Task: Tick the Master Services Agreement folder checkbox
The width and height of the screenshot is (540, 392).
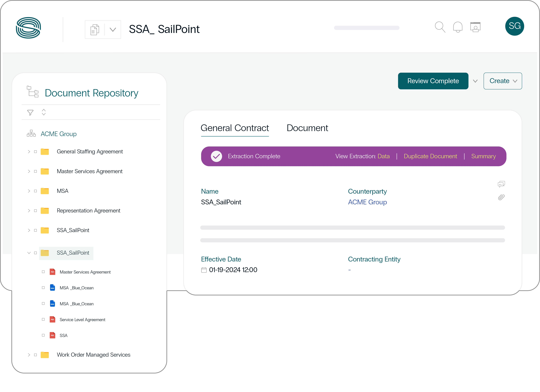Action: (x=36, y=171)
